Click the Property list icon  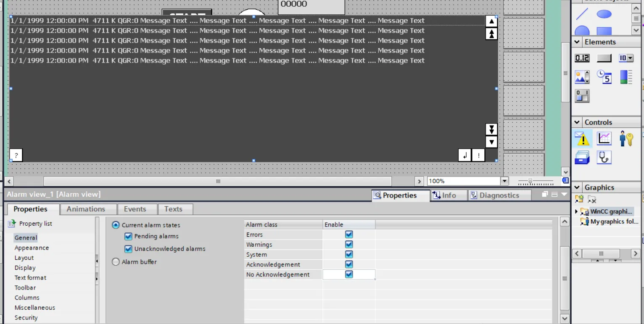tap(12, 224)
